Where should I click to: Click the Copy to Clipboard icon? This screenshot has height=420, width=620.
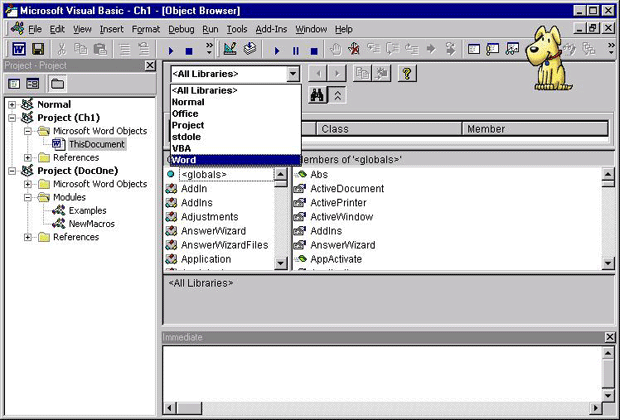click(x=362, y=74)
